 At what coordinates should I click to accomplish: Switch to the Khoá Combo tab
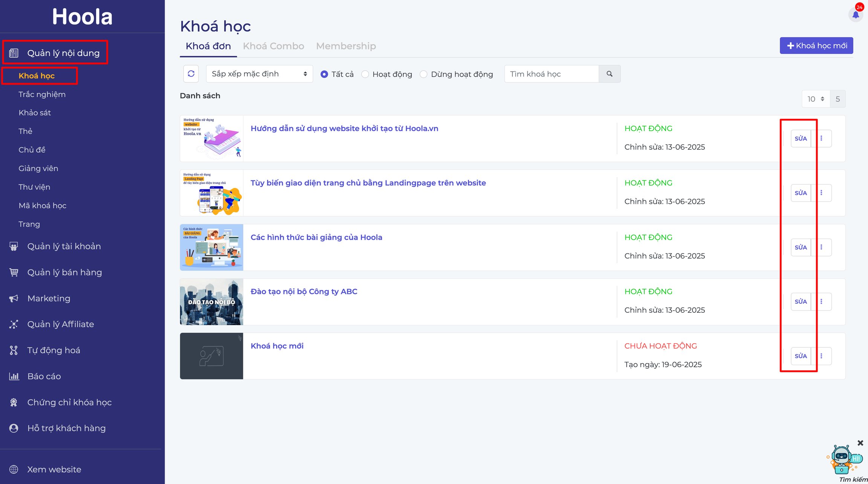[274, 46]
